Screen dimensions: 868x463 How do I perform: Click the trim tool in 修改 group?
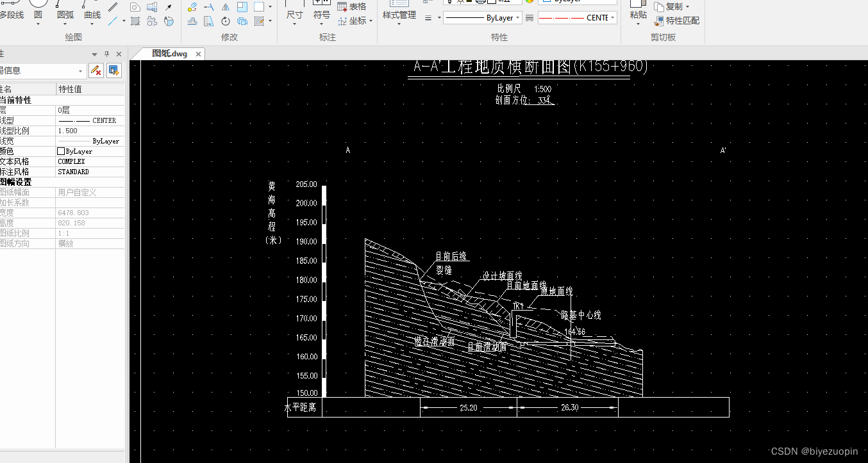tap(208, 7)
